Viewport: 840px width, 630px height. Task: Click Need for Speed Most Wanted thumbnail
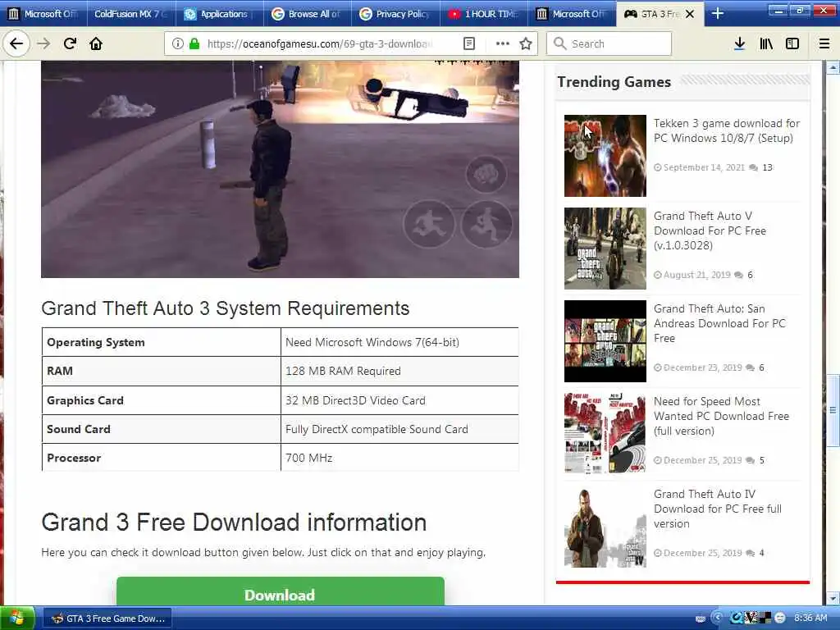(x=605, y=433)
